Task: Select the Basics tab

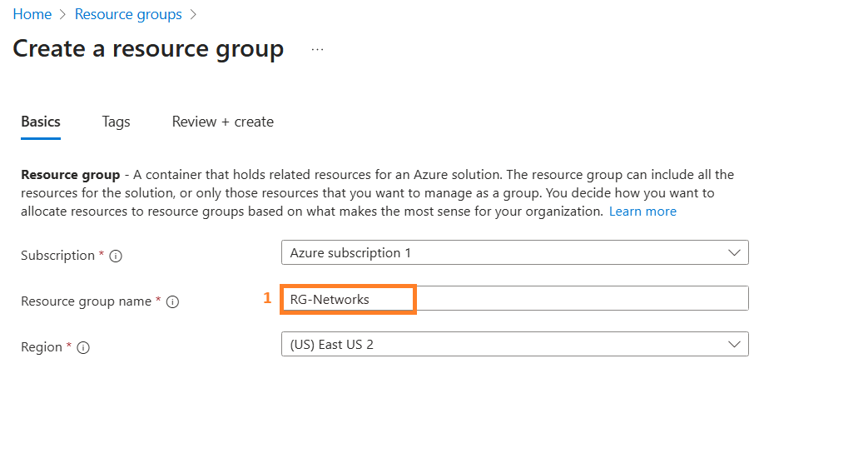Action: pos(41,122)
